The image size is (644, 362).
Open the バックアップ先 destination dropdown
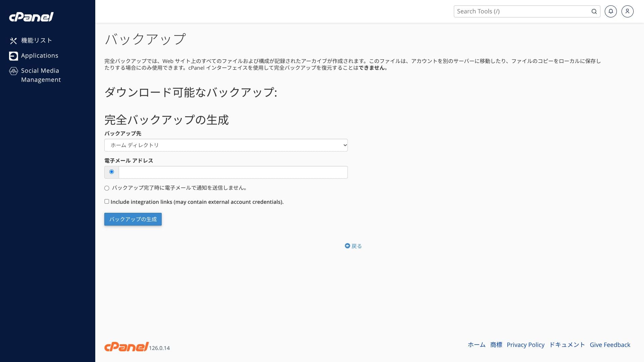[226, 145]
